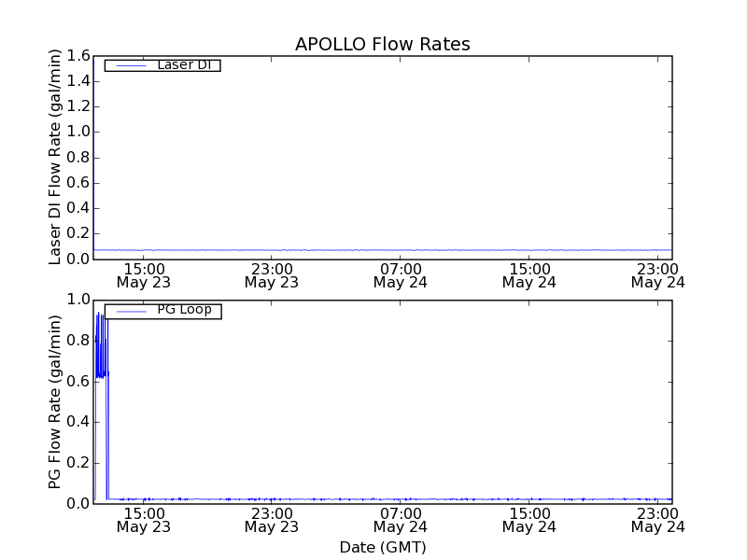Click the Laser DI Flow Rate y-axis label
This screenshot has height=560, width=747.
[x=55, y=157]
